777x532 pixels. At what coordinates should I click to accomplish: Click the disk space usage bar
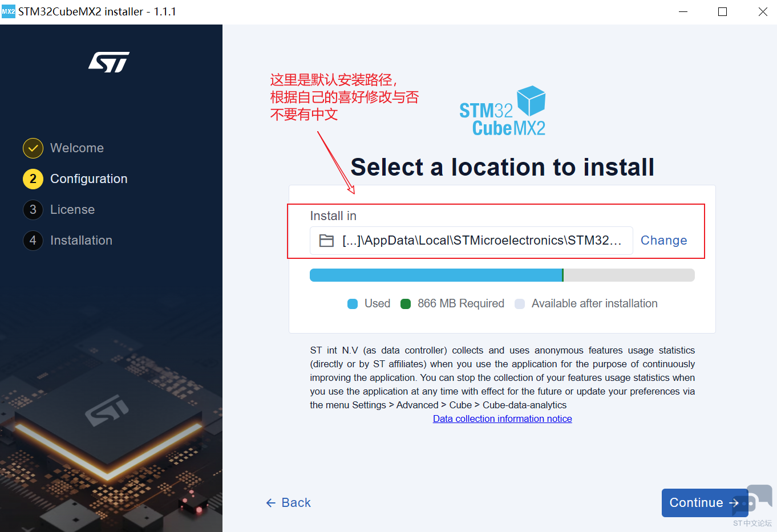(502, 275)
